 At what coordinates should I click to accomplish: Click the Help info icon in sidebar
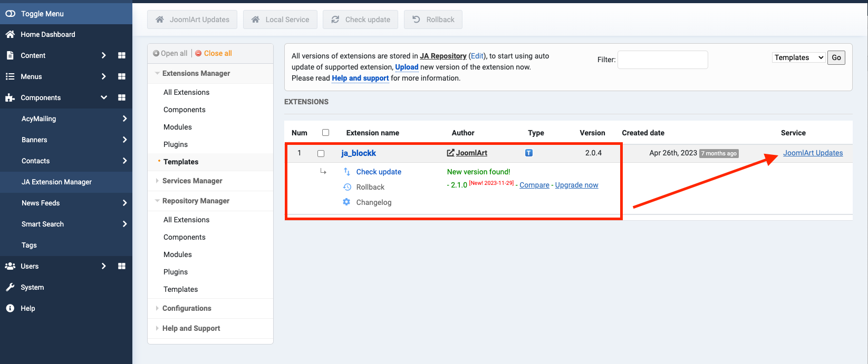[10, 308]
